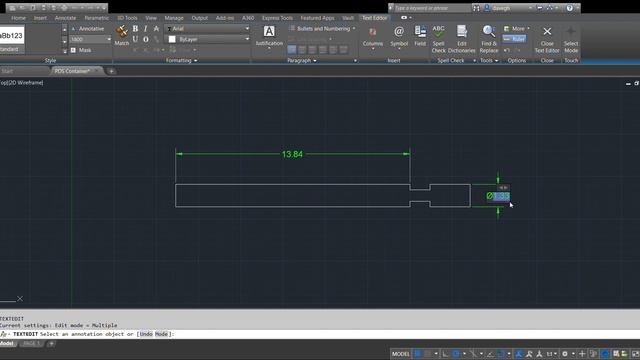This screenshot has height=360, width=640.
Task: Click Select Mode in Touch panel
Action: (571, 39)
